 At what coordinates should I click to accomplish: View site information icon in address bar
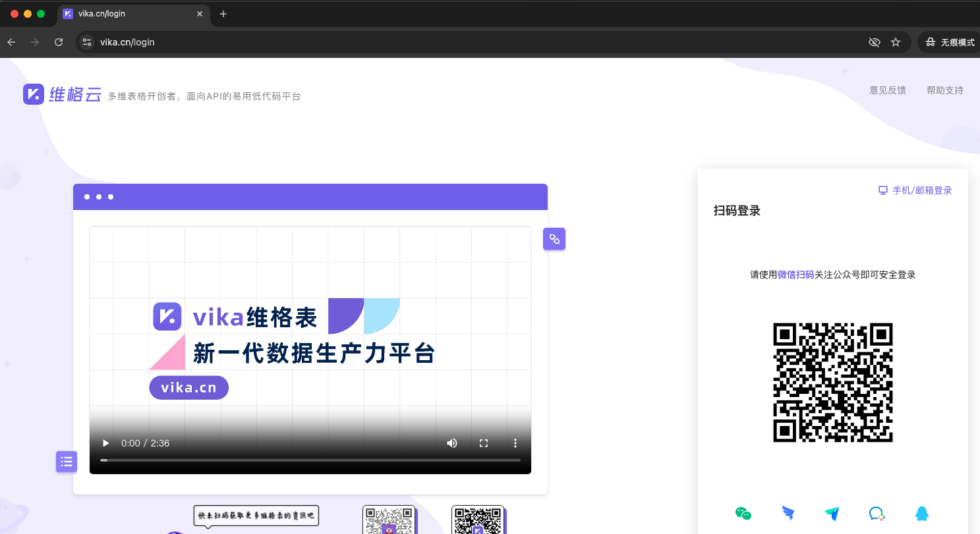click(86, 42)
